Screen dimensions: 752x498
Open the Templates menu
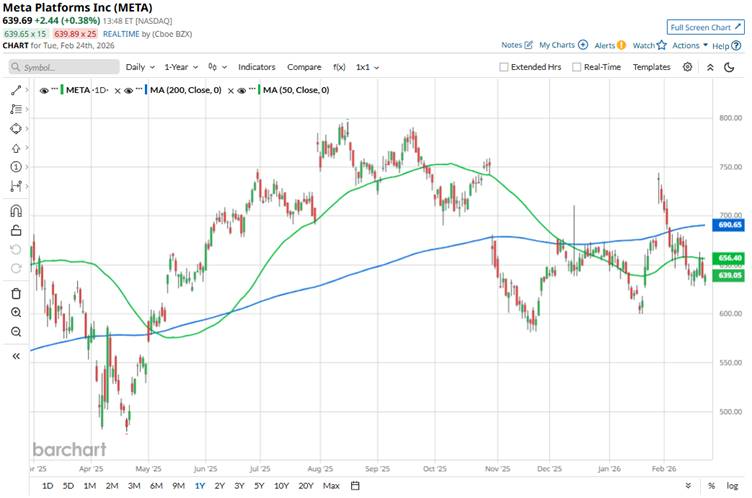tap(651, 67)
